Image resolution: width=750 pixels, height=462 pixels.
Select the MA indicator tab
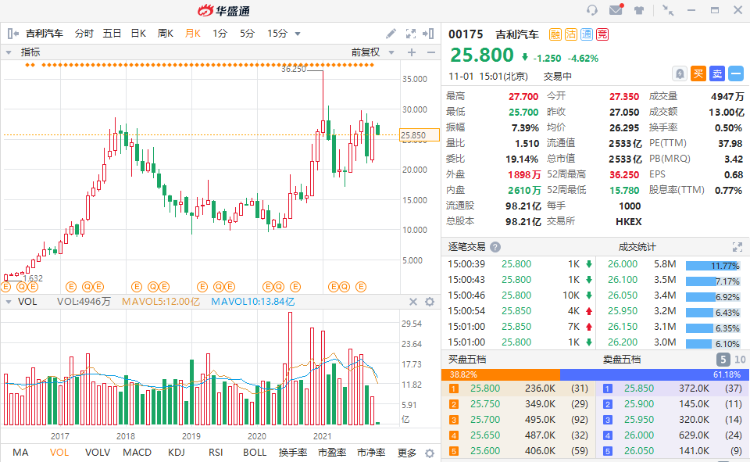coord(20,452)
